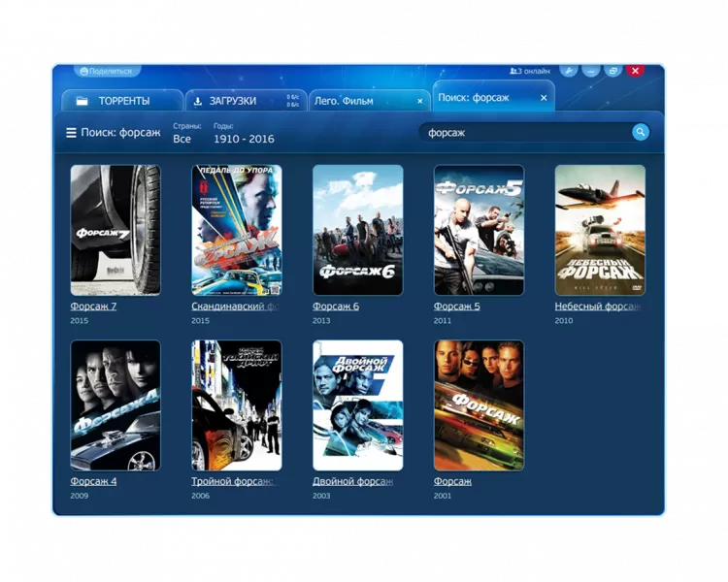Open the Годы 1910 - 2016 year filter
The image size is (728, 582).
point(243,139)
